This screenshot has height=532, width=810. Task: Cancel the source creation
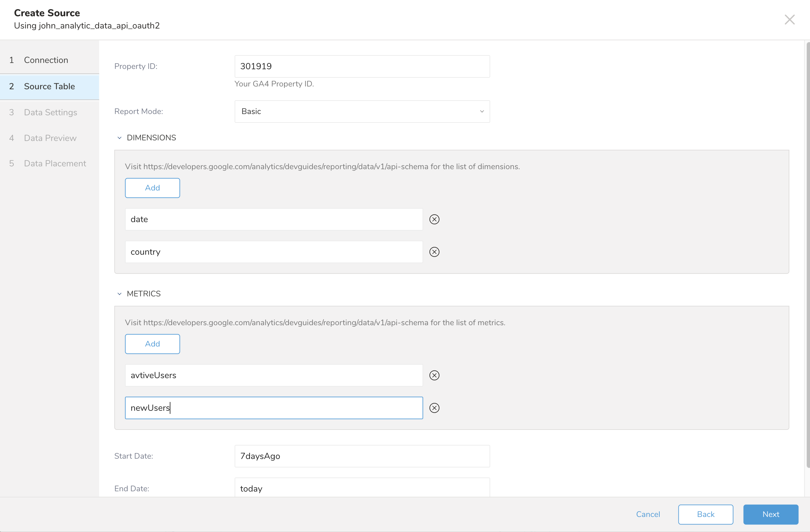pos(648,514)
